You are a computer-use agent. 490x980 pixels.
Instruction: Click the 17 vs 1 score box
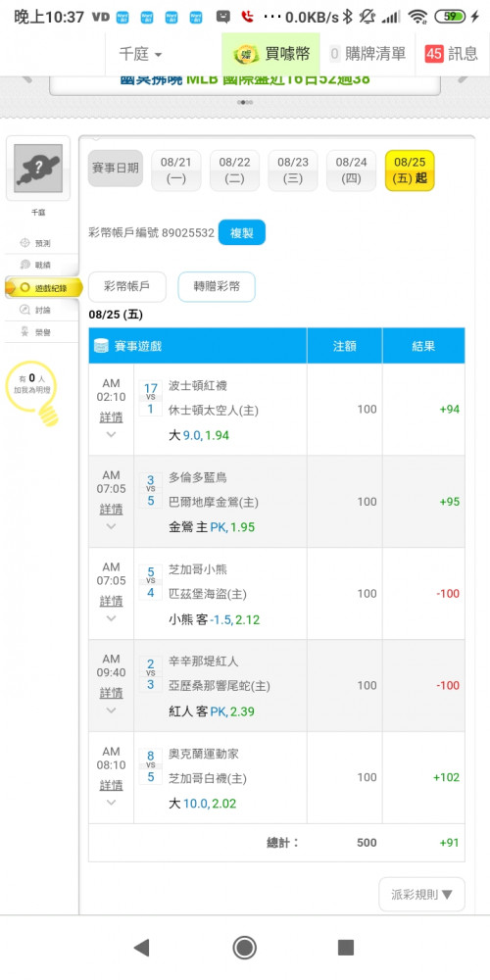(x=151, y=398)
